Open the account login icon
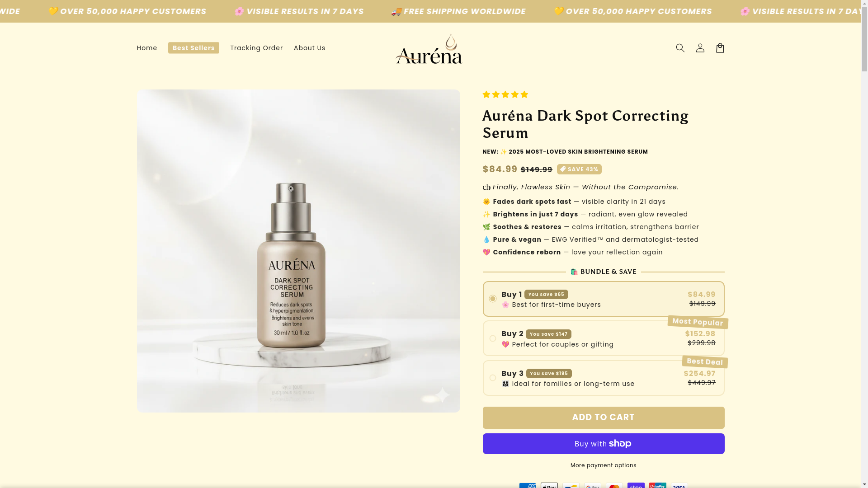Image resolution: width=868 pixels, height=488 pixels. point(700,48)
